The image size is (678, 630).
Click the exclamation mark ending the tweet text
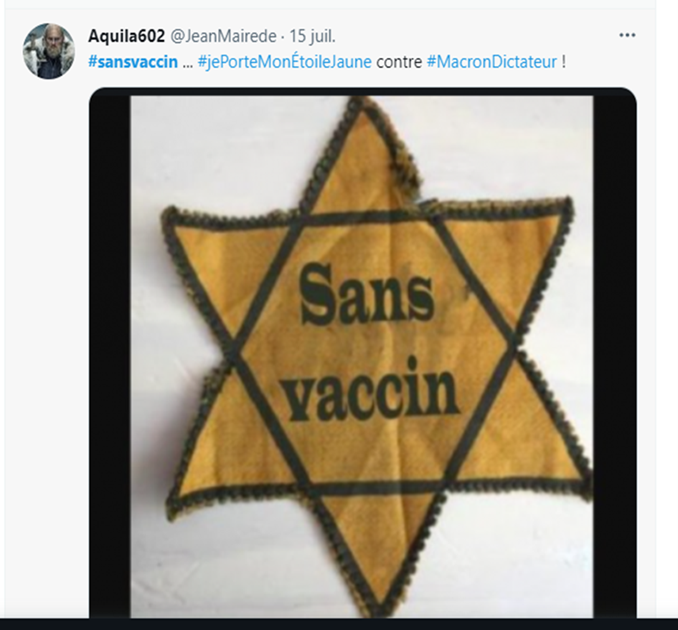563,62
